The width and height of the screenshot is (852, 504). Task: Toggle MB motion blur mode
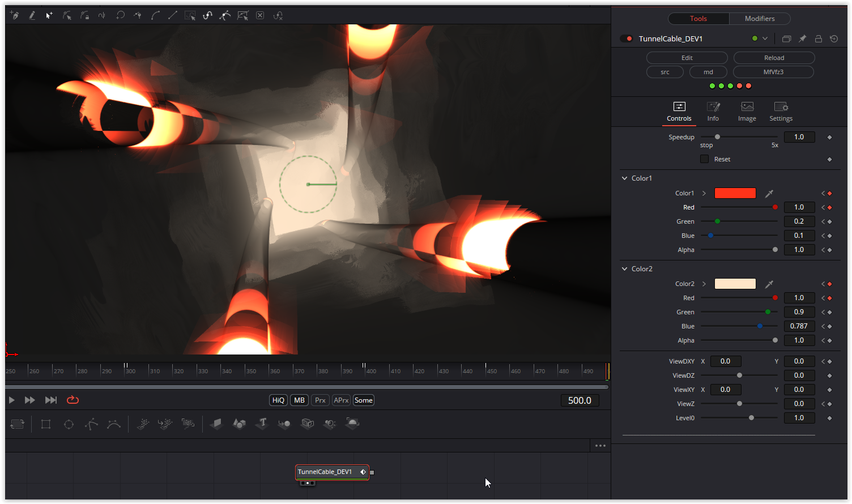(299, 400)
